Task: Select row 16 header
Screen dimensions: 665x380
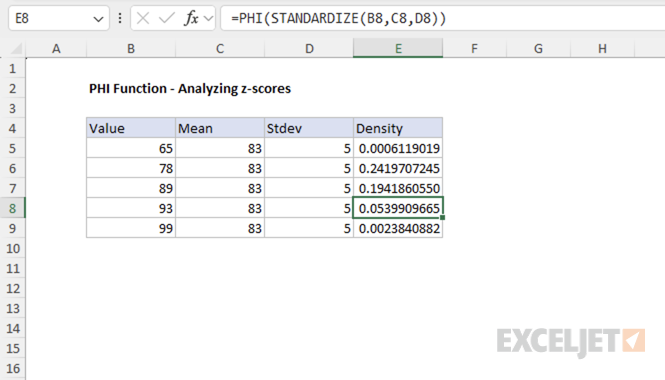Action: [x=12, y=368]
